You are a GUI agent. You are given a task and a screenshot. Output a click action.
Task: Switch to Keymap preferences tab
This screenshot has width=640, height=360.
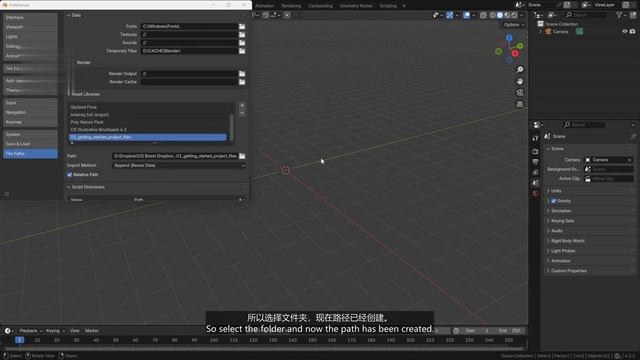pyautogui.click(x=30, y=122)
